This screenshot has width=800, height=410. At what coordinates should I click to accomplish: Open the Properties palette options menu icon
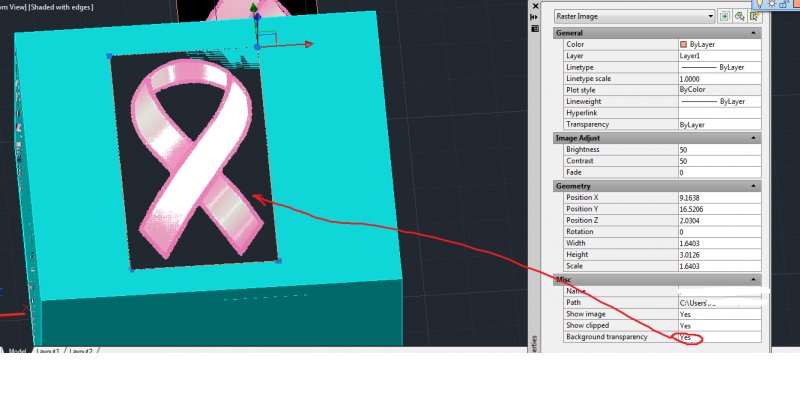point(535,29)
